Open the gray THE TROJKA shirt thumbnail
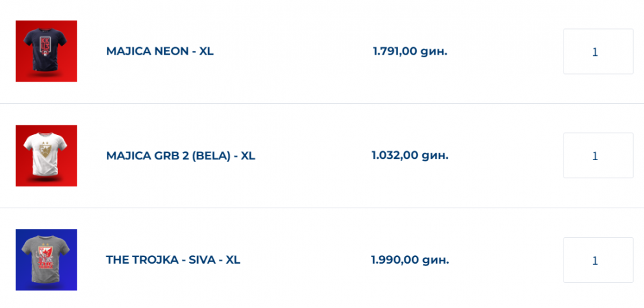644x308 pixels. pos(46,260)
